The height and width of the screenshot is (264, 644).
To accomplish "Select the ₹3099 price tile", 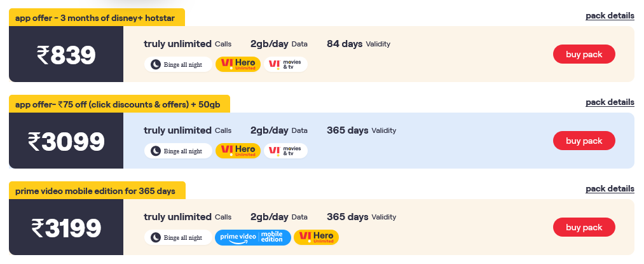I will tap(66, 141).
